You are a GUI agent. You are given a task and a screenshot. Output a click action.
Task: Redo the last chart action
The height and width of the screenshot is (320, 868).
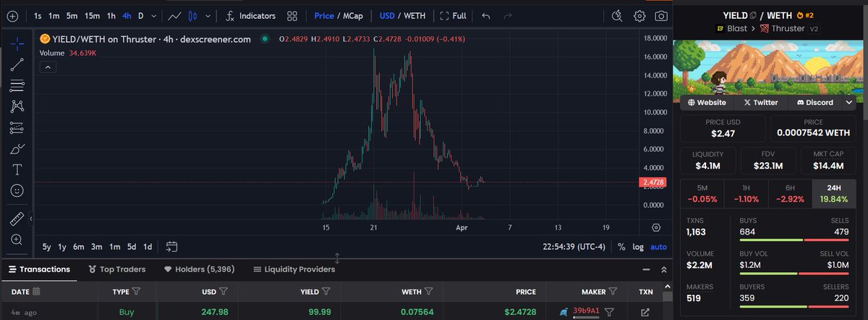[x=507, y=15]
